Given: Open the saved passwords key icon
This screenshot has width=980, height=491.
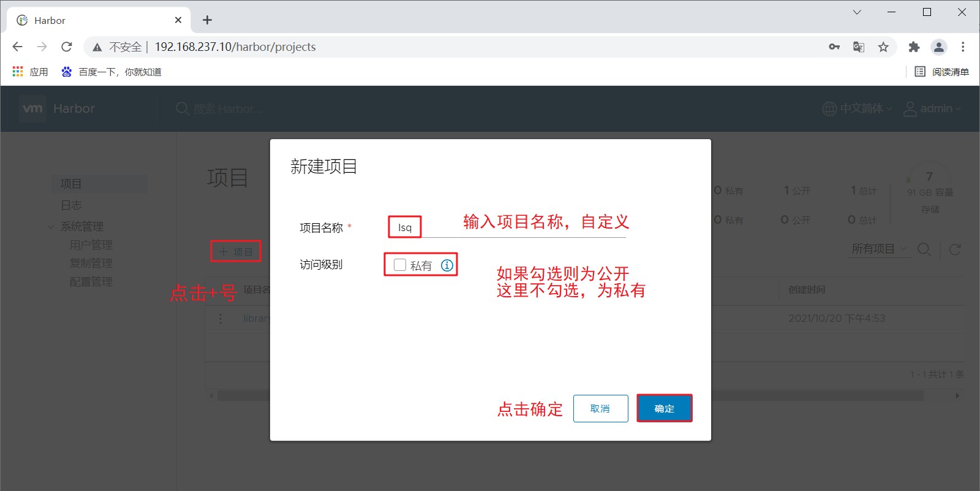Looking at the screenshot, I should pyautogui.click(x=834, y=47).
